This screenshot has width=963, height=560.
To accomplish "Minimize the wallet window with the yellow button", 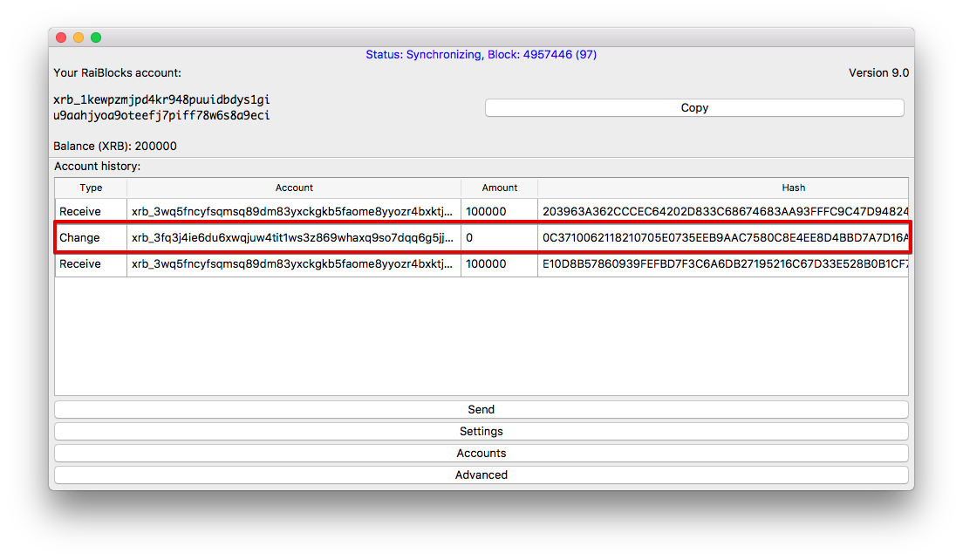I will coord(79,38).
